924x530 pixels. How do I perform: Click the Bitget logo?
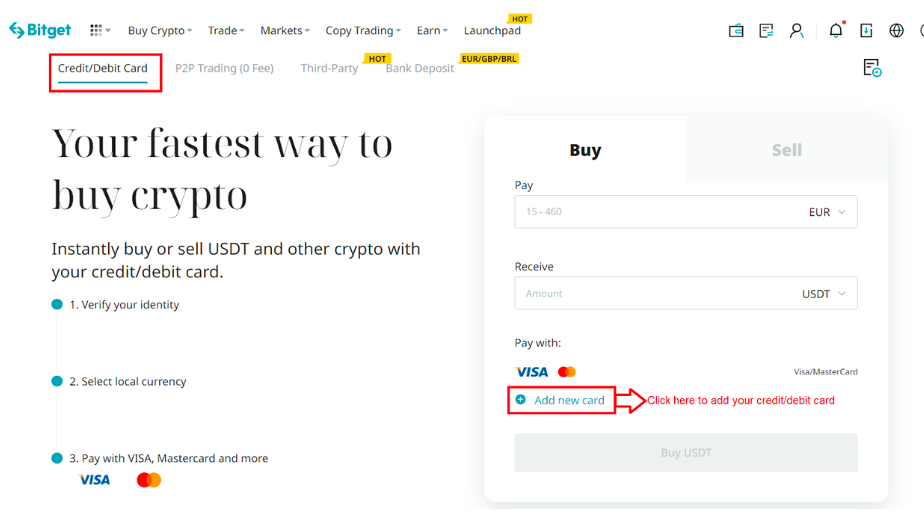click(40, 30)
